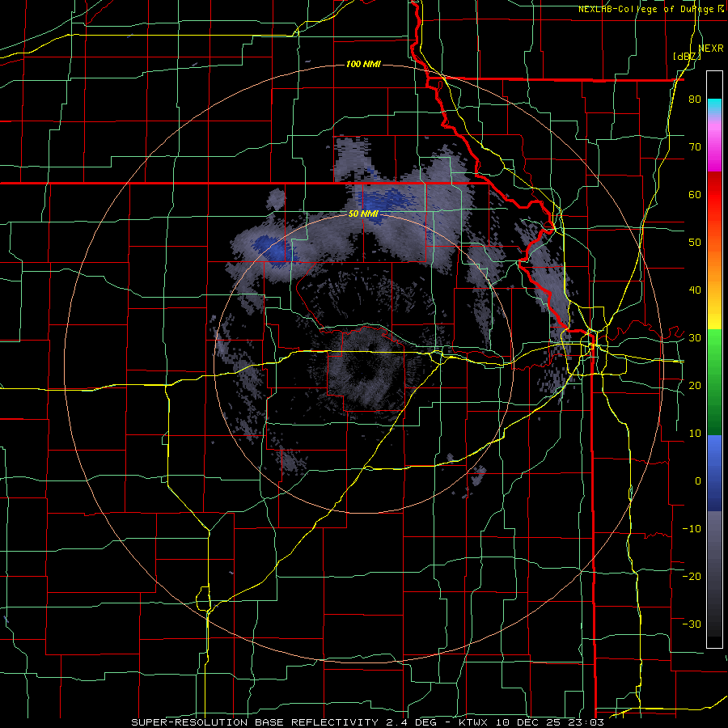Select the 50 value on dBZ scale
The height and width of the screenshot is (728, 728).
[x=695, y=243]
